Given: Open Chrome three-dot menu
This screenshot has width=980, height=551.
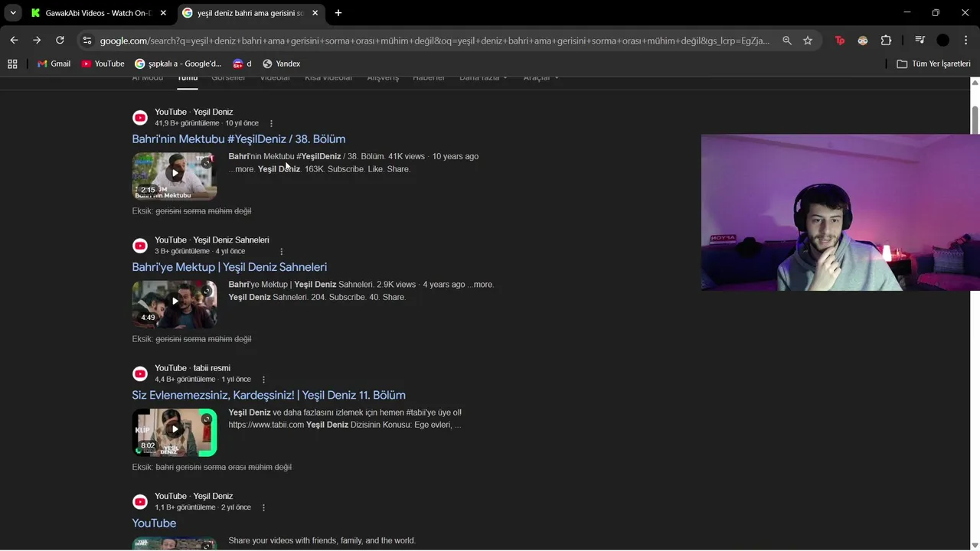Looking at the screenshot, I should (x=965, y=41).
